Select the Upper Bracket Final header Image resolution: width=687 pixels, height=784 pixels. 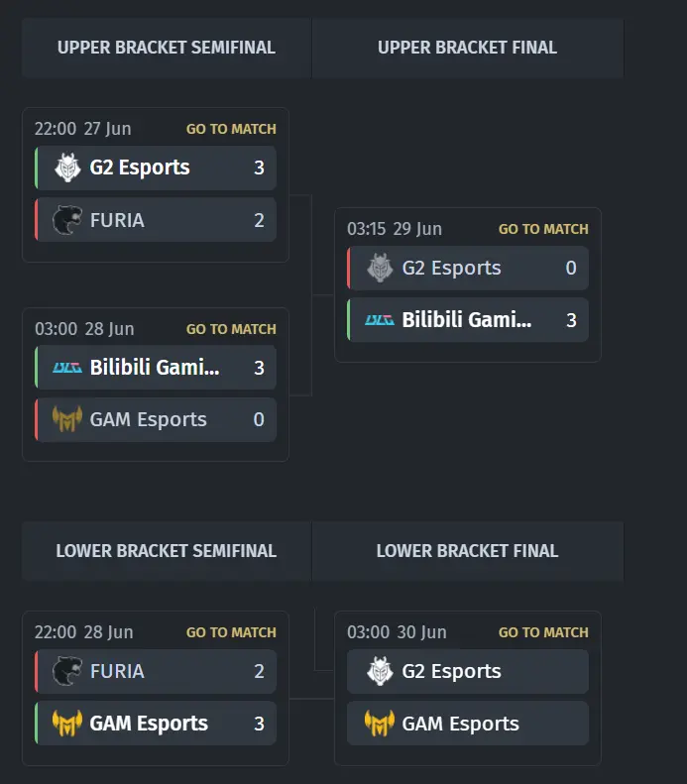coord(468,48)
